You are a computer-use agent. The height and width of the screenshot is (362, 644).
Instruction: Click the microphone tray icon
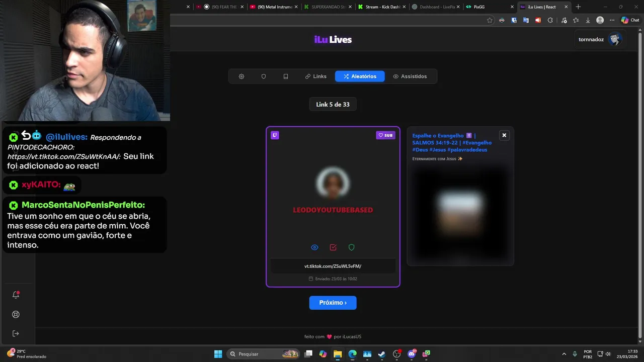[575, 354]
